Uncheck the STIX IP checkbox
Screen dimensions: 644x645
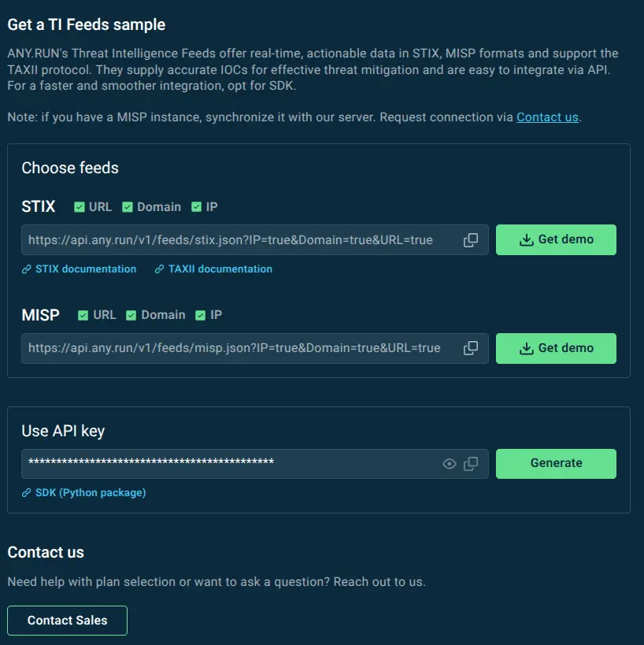point(197,207)
